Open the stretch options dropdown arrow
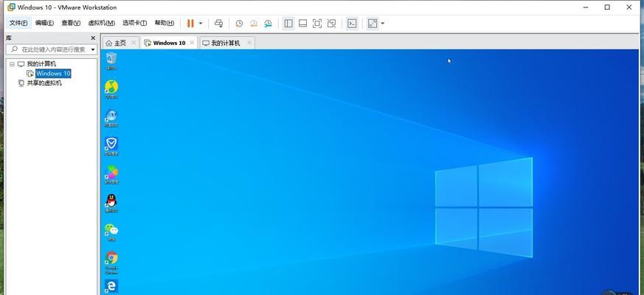Screen dimensions: 644x295 coord(382,24)
